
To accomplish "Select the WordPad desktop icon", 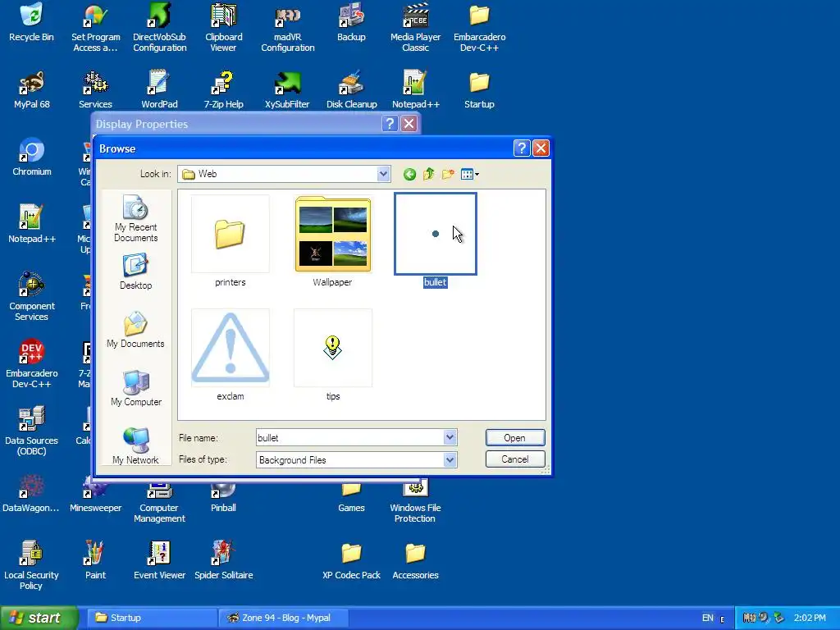I will click(160, 90).
